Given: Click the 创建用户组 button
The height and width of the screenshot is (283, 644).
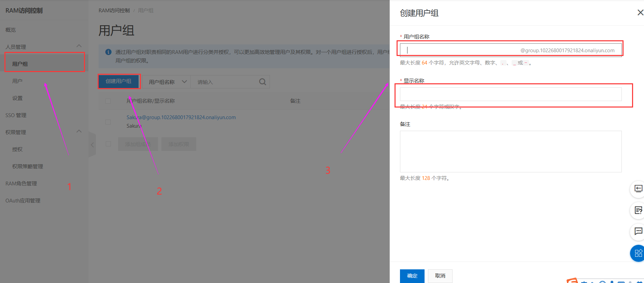Looking at the screenshot, I should point(119,81).
